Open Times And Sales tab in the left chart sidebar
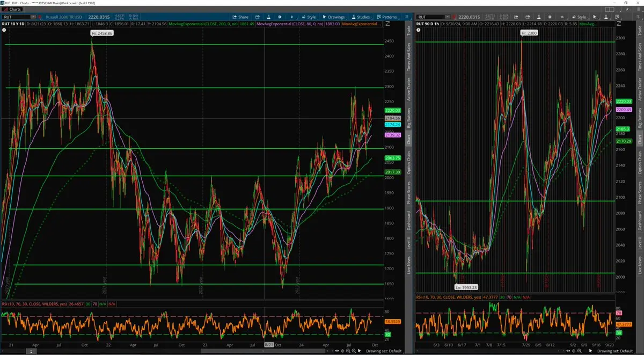This screenshot has height=355, width=644. 408,56
